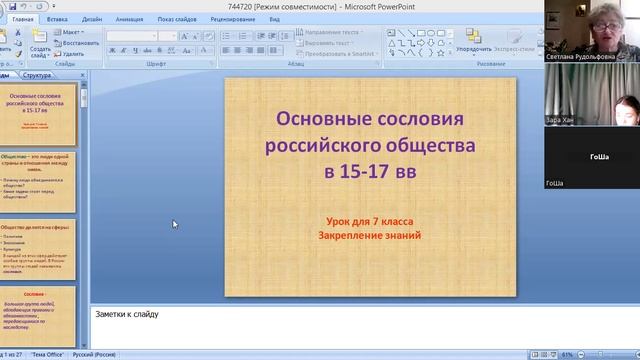The width and height of the screenshot is (640, 360).
Task: Open the quick access toolbar customize arrow
Action: point(53,7)
